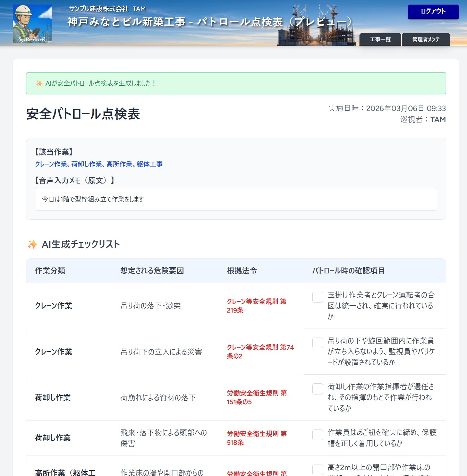Check the 荷卸し作業の作業指揮者 checkbox

(x=317, y=389)
